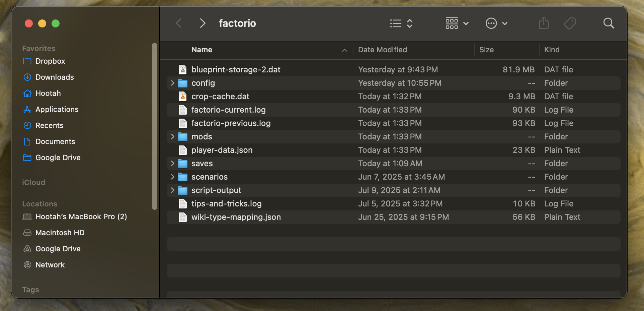Screen dimensions: 644x311
Task: Select the tips-and-tricks.log file icon
Action: [x=183, y=203]
